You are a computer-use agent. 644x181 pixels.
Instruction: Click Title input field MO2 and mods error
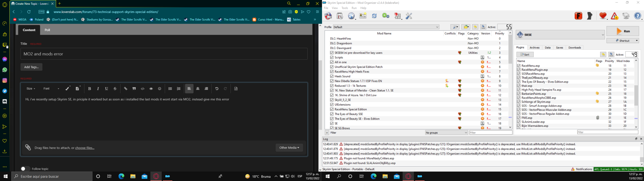click(164, 54)
